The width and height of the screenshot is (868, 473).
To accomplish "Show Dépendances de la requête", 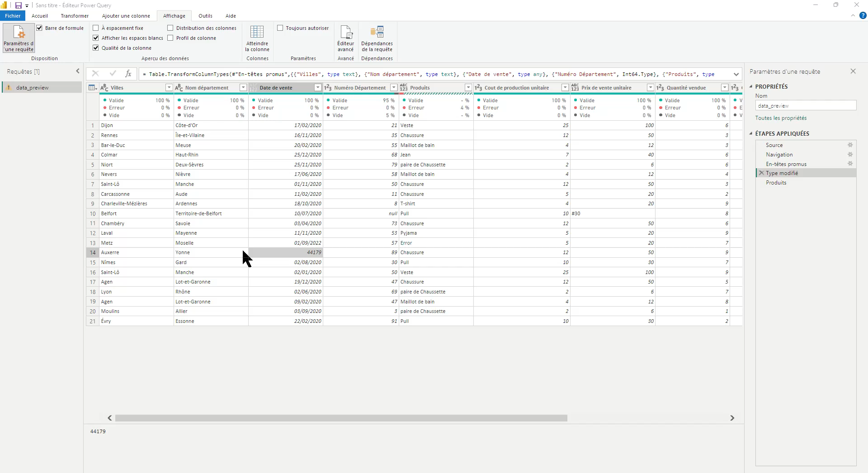I will tap(377, 38).
